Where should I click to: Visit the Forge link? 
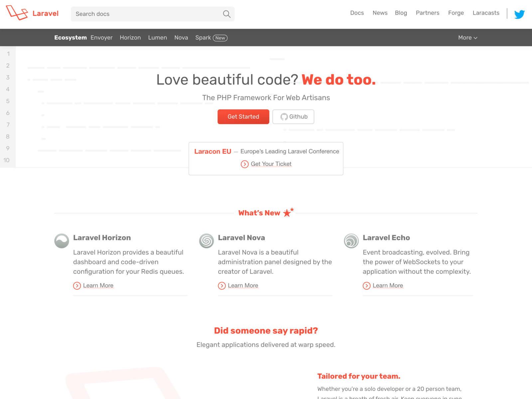tap(456, 13)
